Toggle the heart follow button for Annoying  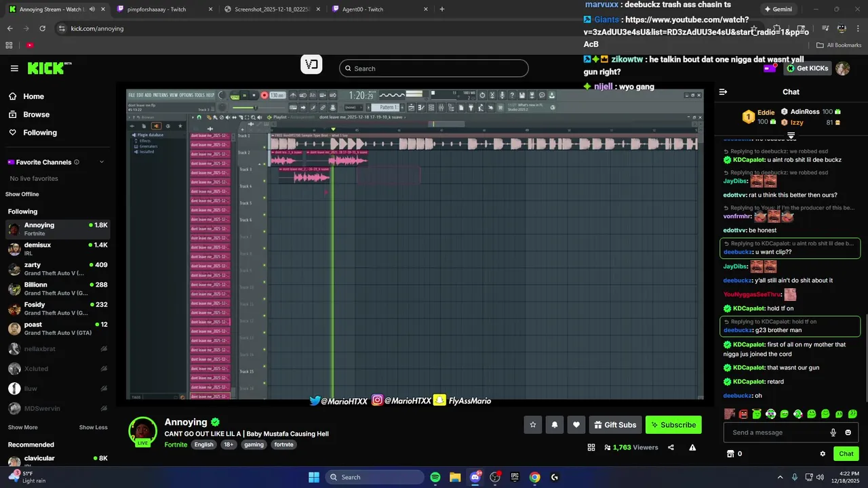click(x=576, y=425)
